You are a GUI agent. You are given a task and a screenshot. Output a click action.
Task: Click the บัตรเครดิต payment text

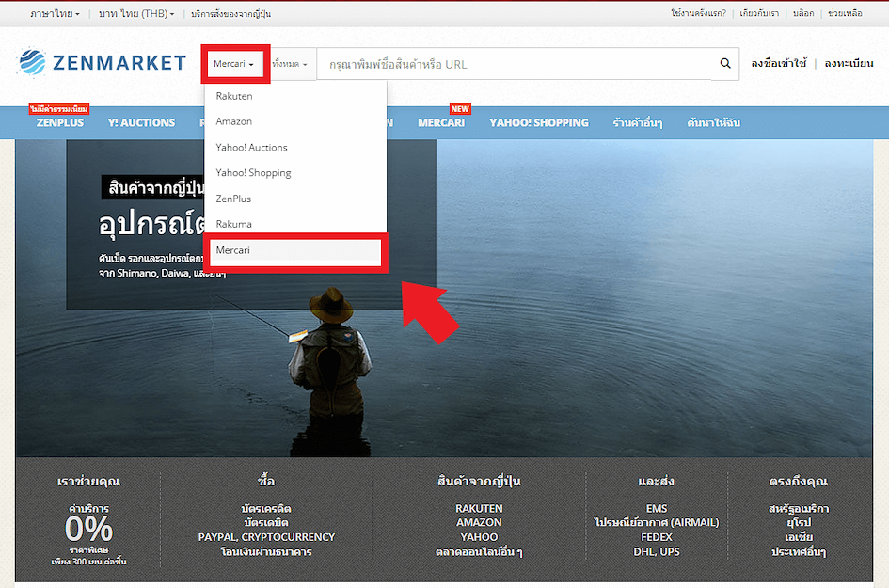tap(266, 509)
